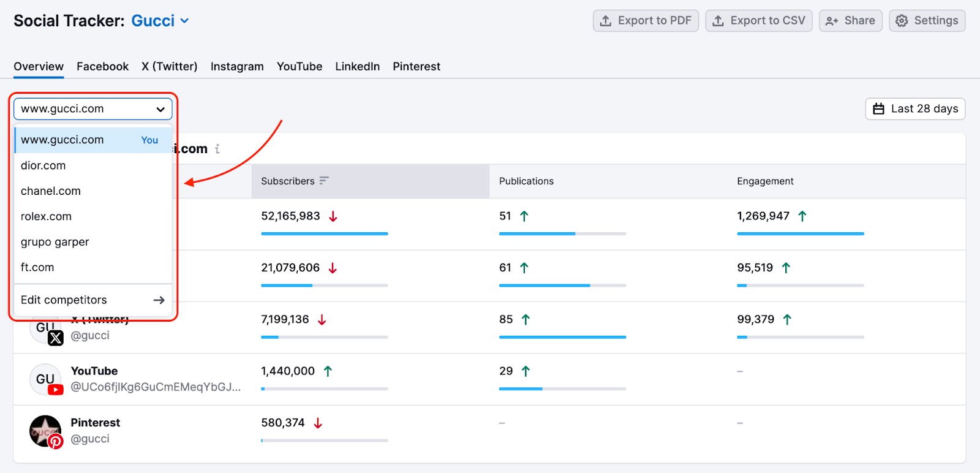The width and height of the screenshot is (980, 473).
Task: Click subscribers value 580,374
Action: click(283, 423)
